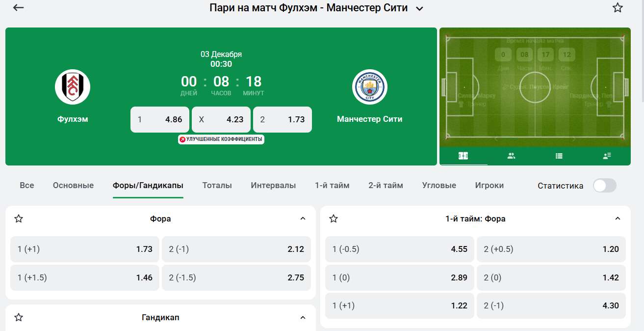Star the 1-й тайм: Фора market
Viewport: 644px width, 331px height.
[334, 219]
